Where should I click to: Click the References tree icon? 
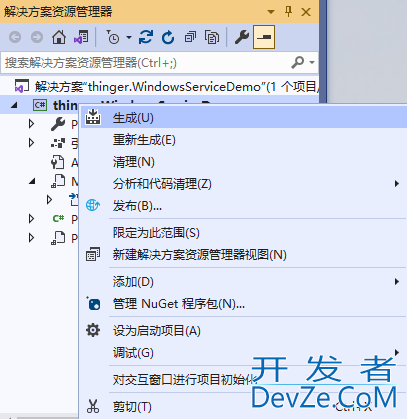58,143
